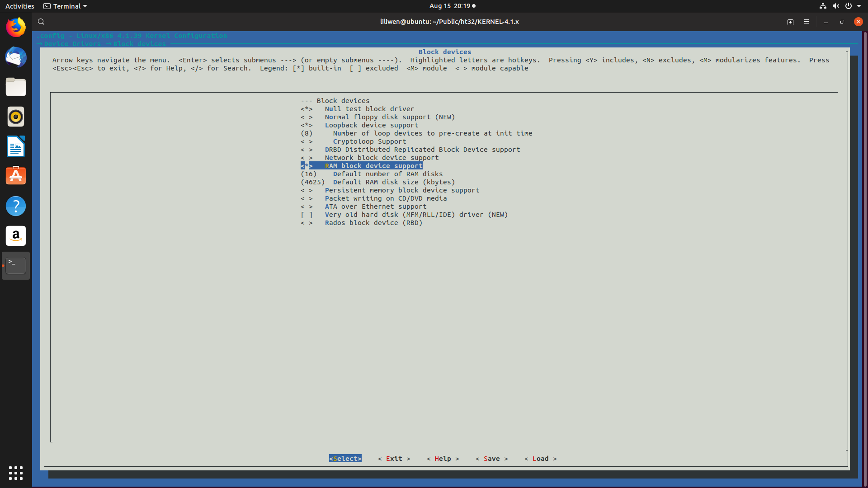The width and height of the screenshot is (868, 488).
Task: Launch Thunderbird mail client
Action: coord(16,57)
